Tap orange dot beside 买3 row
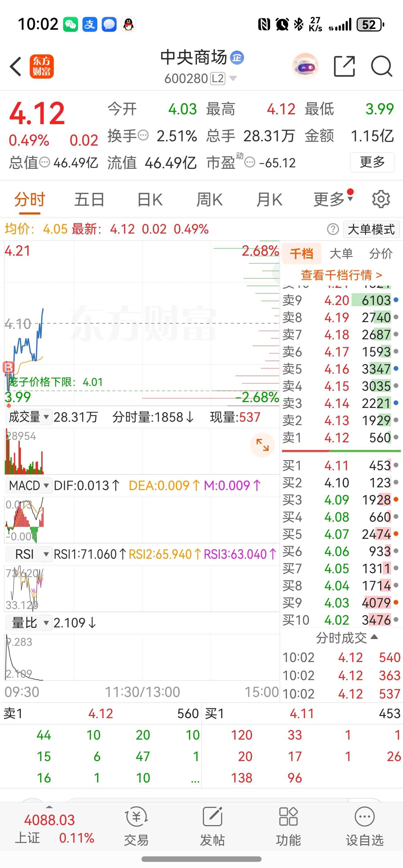The height and width of the screenshot is (868, 403). pos(396,499)
